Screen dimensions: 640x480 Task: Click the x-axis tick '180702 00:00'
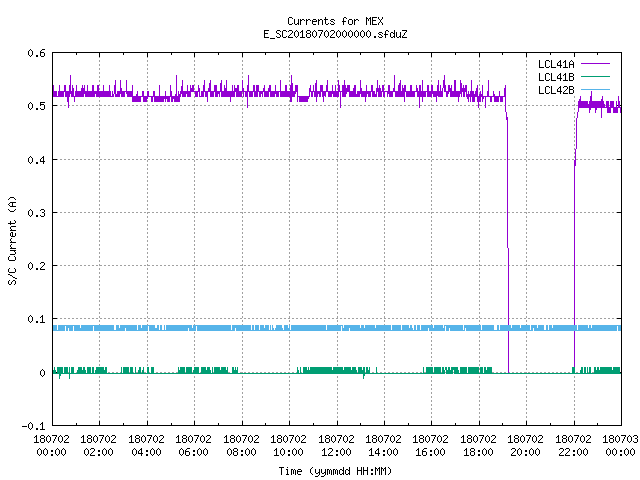(x=51, y=445)
